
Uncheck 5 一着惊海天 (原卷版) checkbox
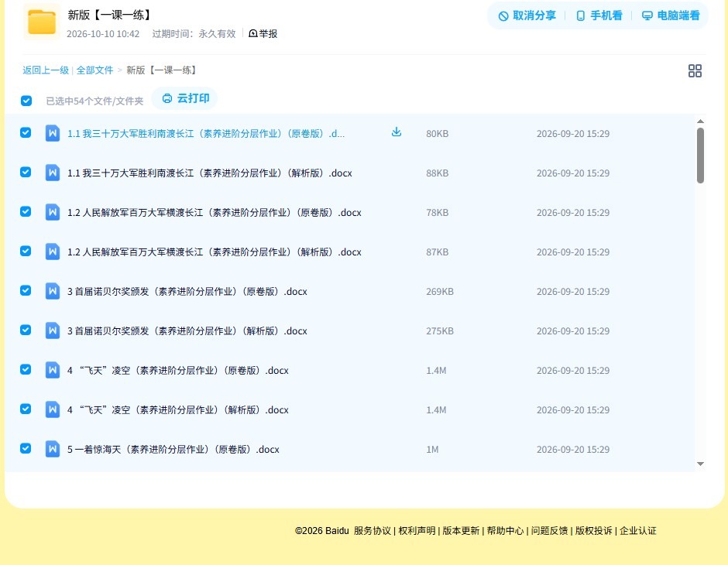tap(26, 448)
